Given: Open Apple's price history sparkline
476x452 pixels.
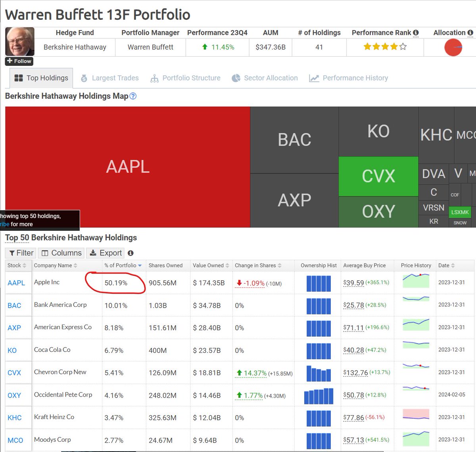Looking at the screenshot, I should [x=416, y=281].
